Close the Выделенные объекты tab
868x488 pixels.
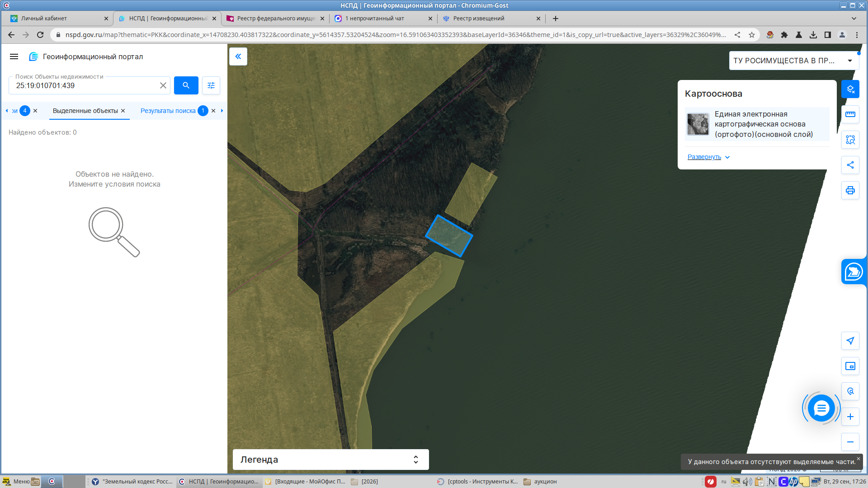pos(123,111)
